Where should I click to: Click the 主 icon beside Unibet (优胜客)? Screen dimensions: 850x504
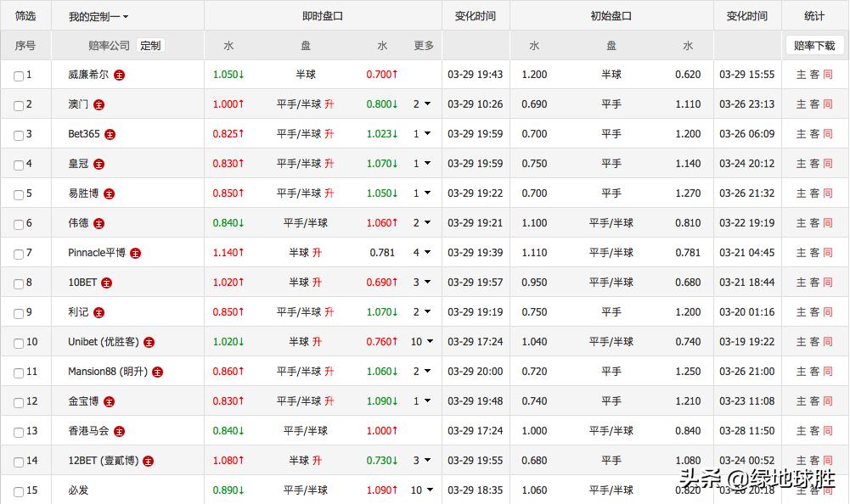click(149, 342)
